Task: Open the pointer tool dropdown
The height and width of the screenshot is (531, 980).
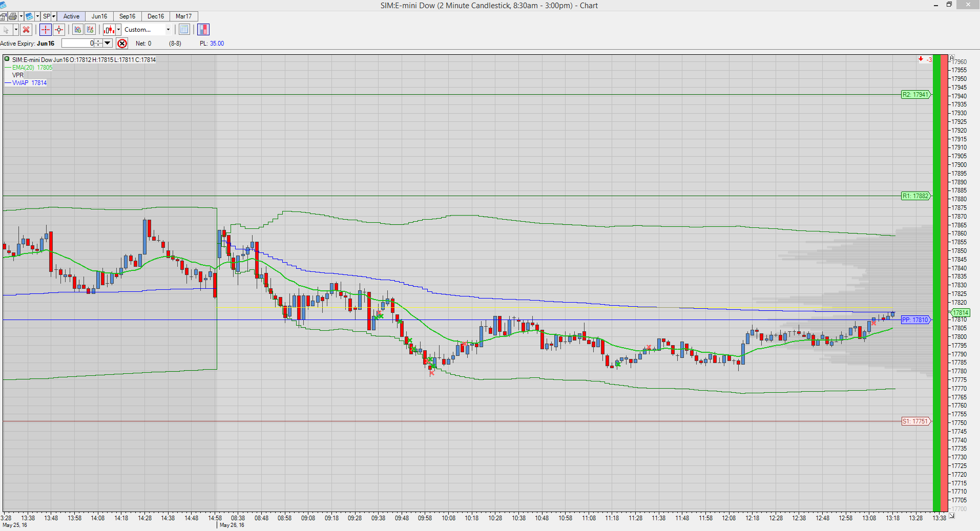Action: pos(16,30)
